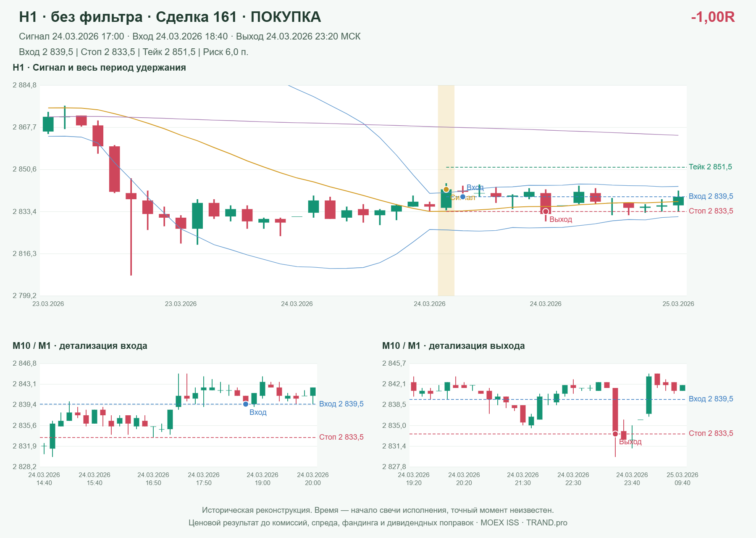The width and height of the screenshot is (756, 538).
Task: Click 'Вход 2 839,5' label beside the exit detail chart
Action: (711, 399)
